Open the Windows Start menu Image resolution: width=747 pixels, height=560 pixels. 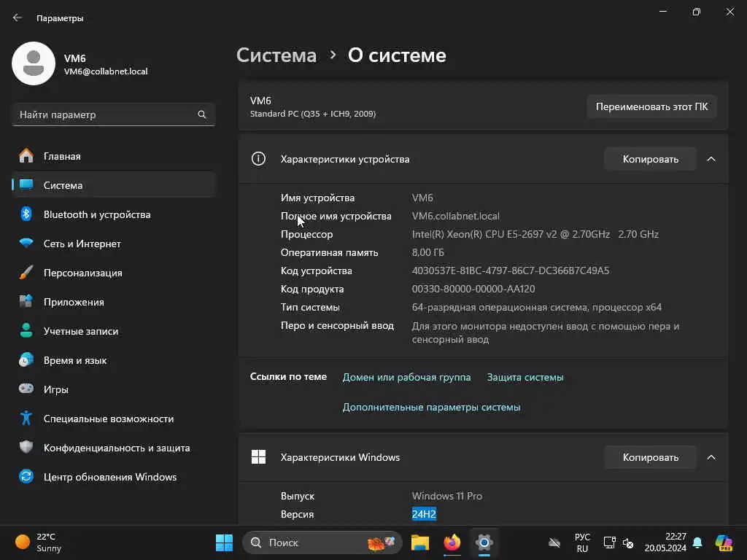(x=224, y=542)
